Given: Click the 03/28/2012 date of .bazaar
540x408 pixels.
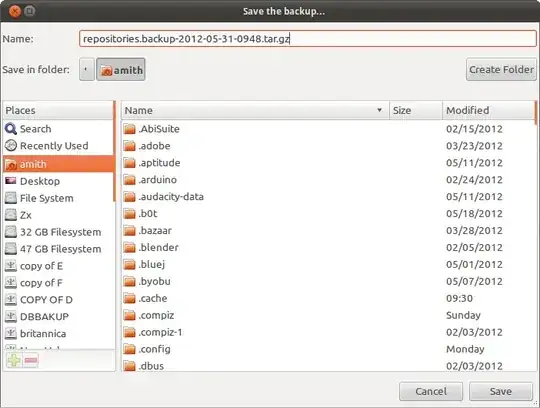Looking at the screenshot, I should click(x=474, y=230).
